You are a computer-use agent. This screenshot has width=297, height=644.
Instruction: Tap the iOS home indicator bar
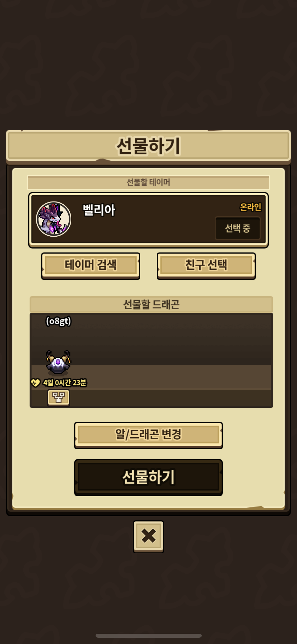pos(148,636)
